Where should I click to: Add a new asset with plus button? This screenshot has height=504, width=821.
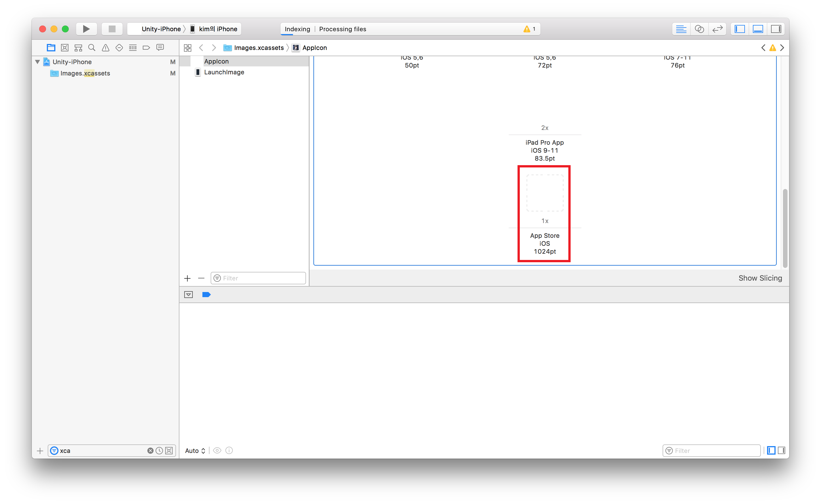[x=187, y=278]
